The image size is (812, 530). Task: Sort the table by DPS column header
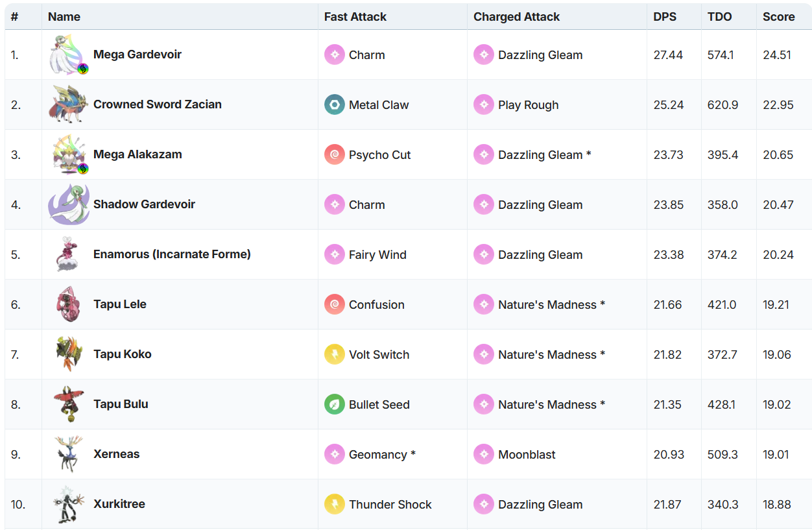click(x=665, y=17)
